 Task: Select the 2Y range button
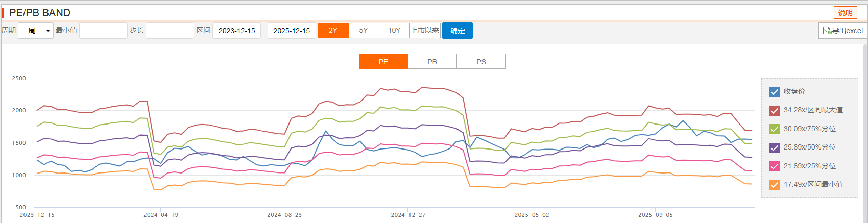click(x=333, y=31)
